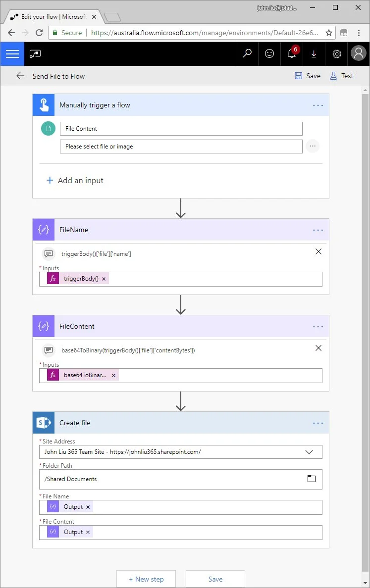
Task: Remove the triggerBody() expression token
Action: 104,279
